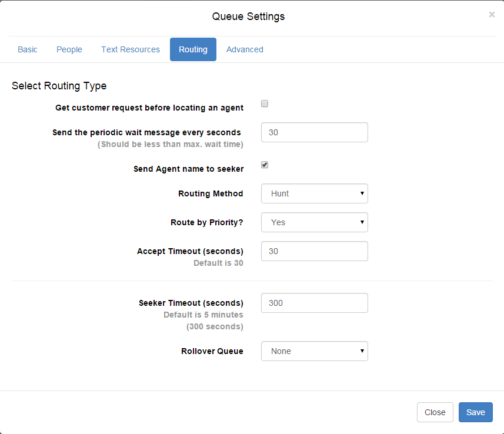Screen dimensions: 504x434
Task: Open the People tab
Action: point(69,49)
